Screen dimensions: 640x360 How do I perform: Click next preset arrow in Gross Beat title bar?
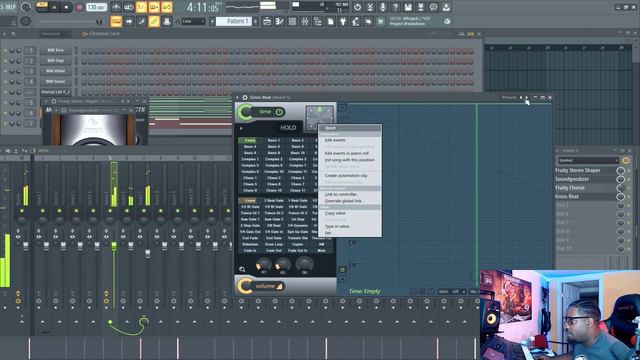pyautogui.click(x=527, y=98)
